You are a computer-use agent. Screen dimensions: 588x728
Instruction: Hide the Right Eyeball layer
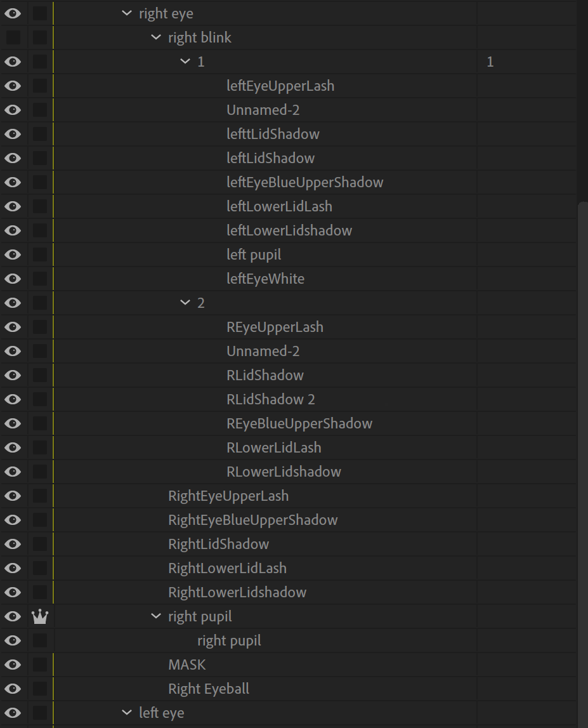click(x=13, y=688)
